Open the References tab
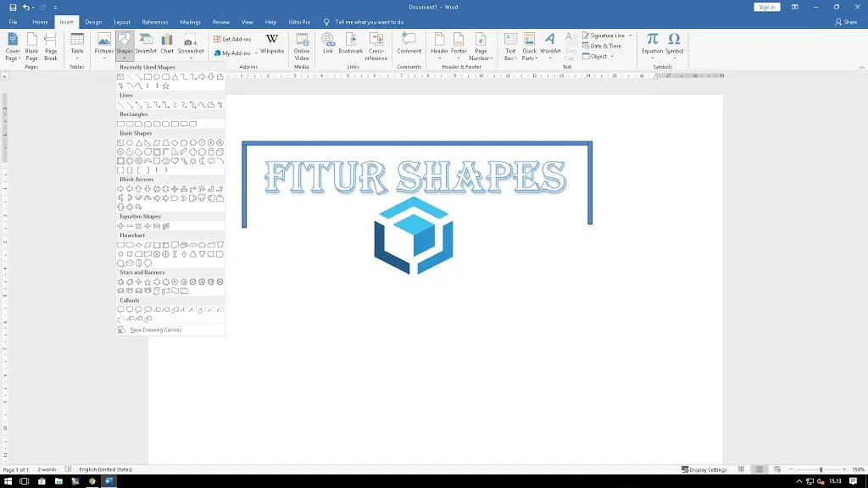This screenshot has height=488, width=868. [155, 22]
